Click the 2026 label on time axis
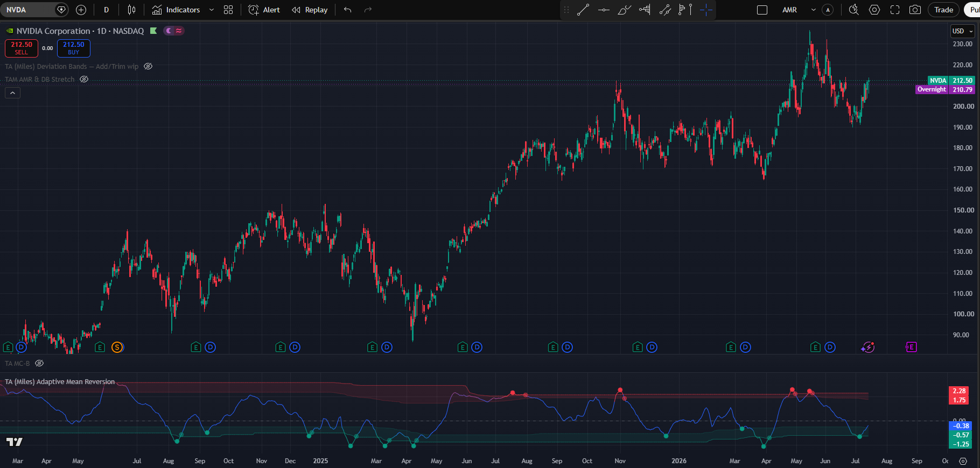 679,461
